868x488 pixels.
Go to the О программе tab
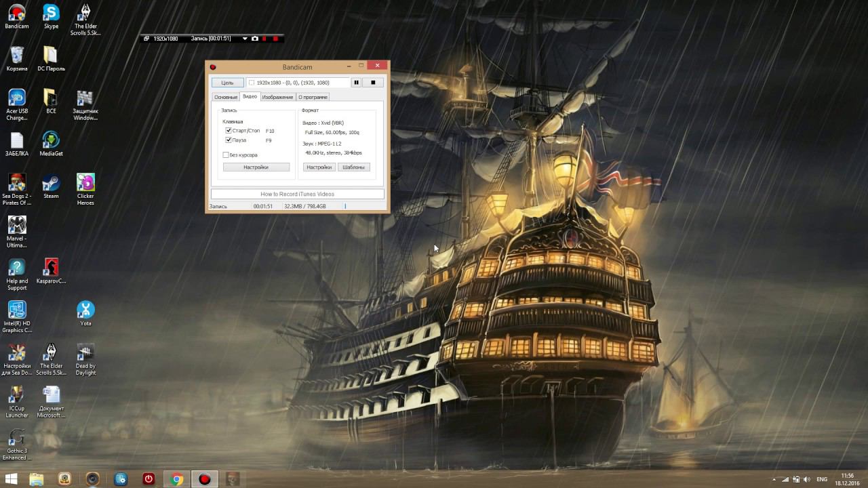click(x=313, y=97)
